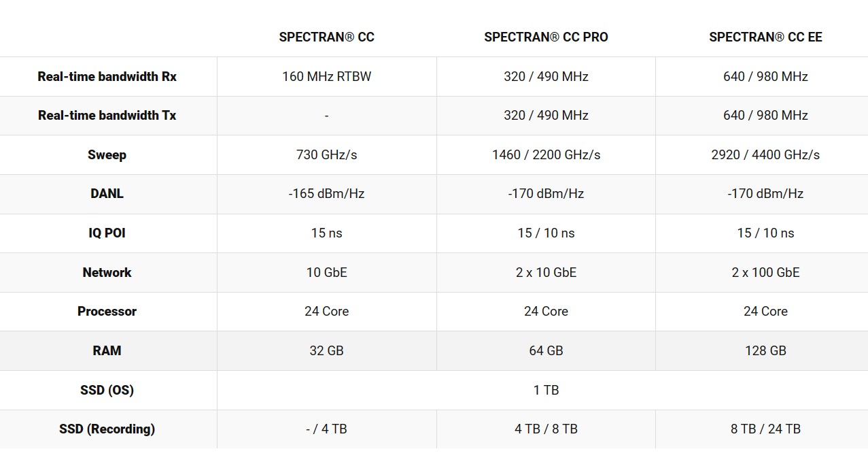Image resolution: width=868 pixels, height=462 pixels.
Task: Click the 160 MHz RTBW cell
Action: pyautogui.click(x=326, y=76)
